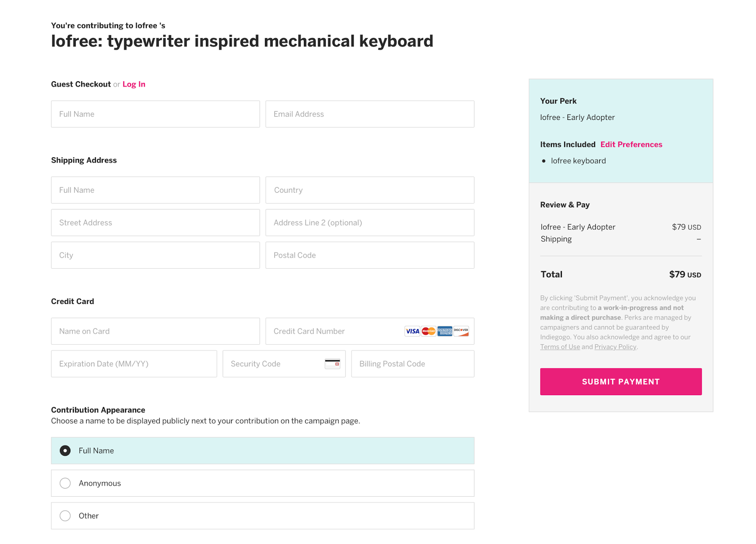This screenshot has width=756, height=544.
Task: Click the Street Address input
Action: (x=155, y=222)
